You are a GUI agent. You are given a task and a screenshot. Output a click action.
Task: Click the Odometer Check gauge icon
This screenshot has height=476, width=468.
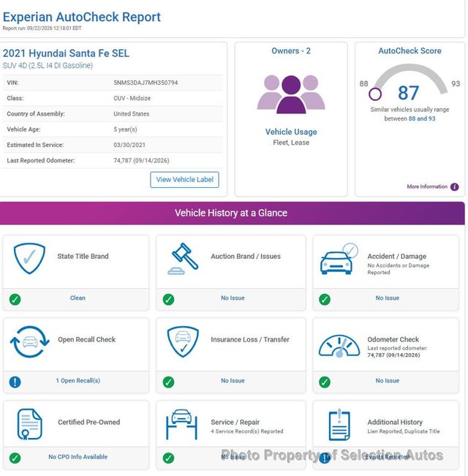pos(339,346)
